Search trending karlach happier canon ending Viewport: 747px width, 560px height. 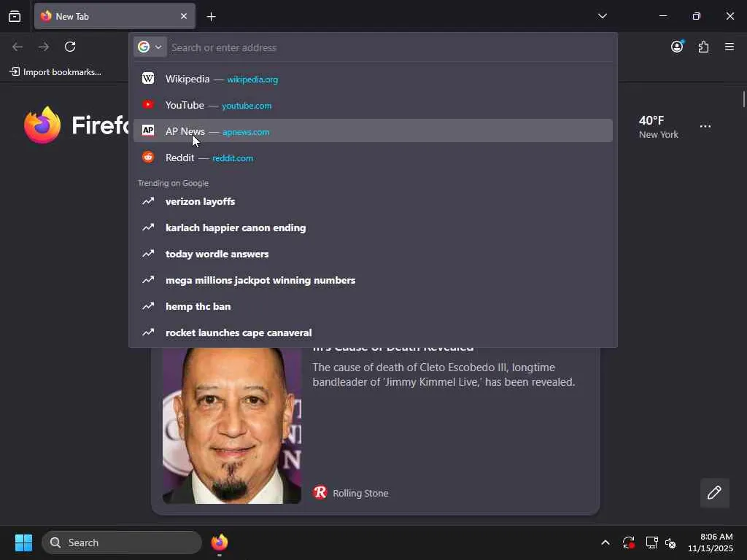(373, 227)
